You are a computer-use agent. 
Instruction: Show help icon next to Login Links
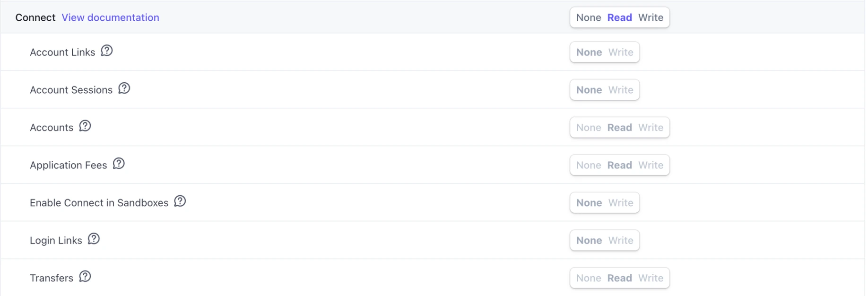(94, 239)
